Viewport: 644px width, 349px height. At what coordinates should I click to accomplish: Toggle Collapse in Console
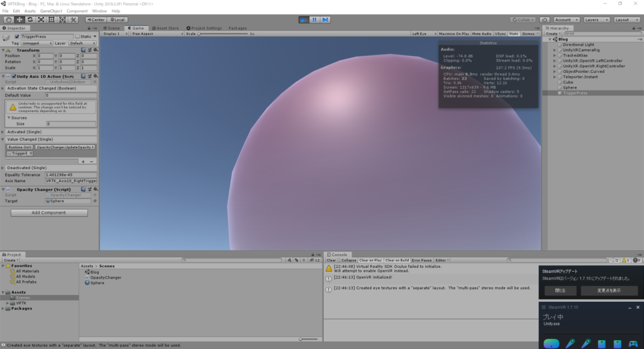click(x=348, y=260)
